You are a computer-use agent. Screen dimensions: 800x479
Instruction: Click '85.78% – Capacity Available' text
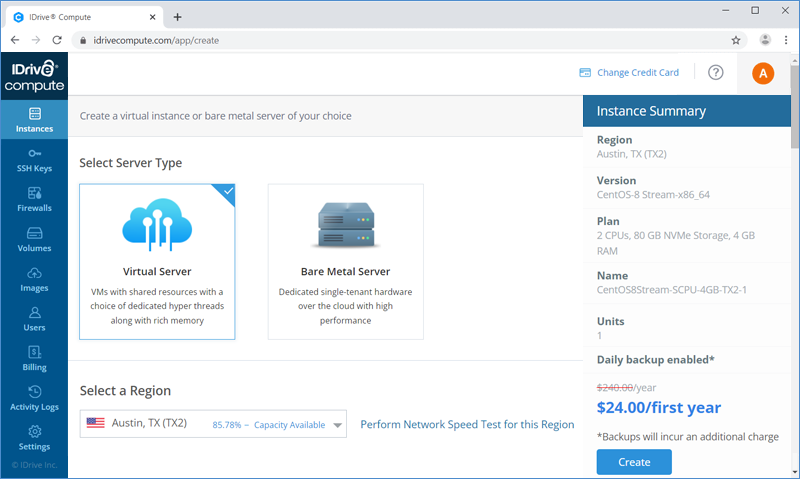point(269,425)
